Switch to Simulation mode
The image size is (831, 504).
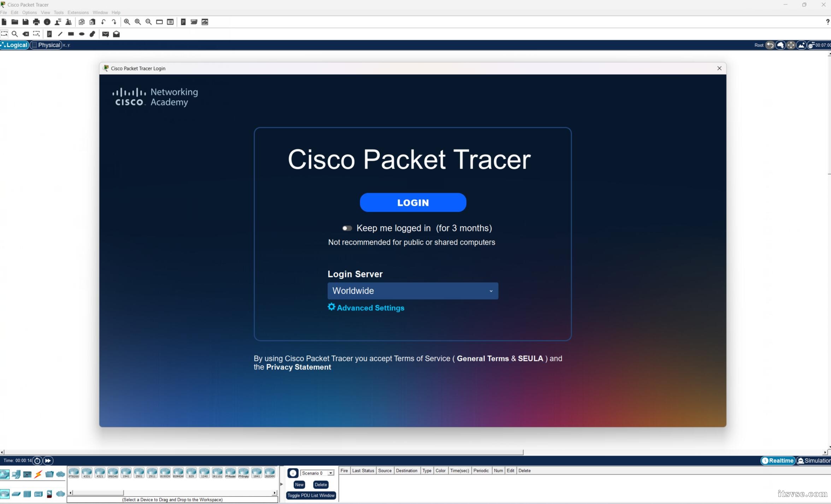(814, 461)
